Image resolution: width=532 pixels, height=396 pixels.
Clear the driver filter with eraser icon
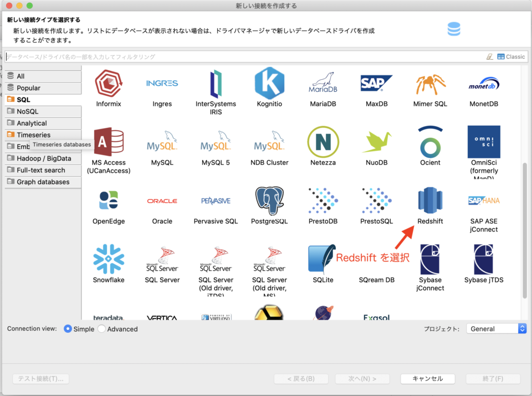pos(489,56)
